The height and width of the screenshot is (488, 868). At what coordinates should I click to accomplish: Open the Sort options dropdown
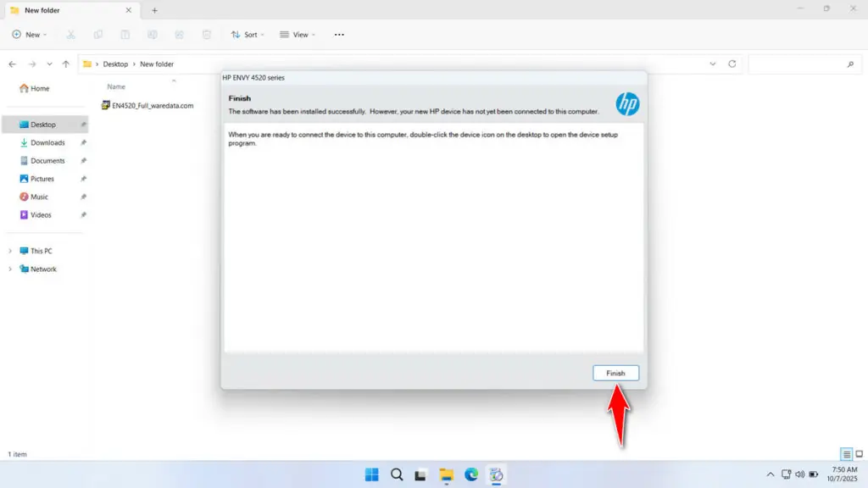[248, 35]
